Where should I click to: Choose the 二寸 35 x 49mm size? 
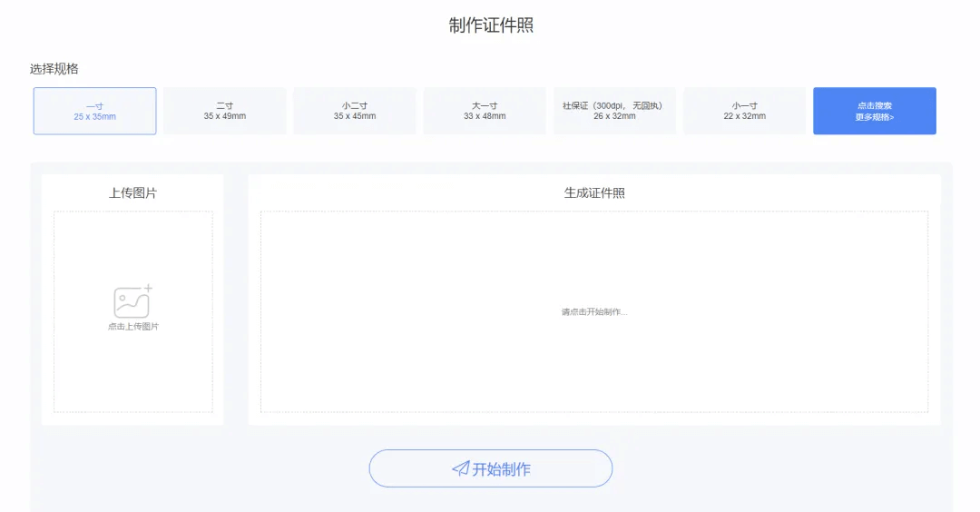pyautogui.click(x=224, y=111)
